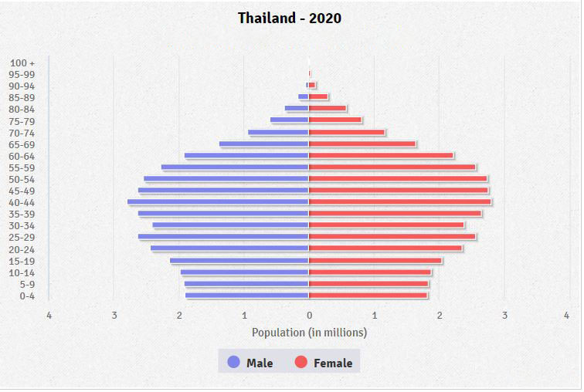Click the female 65-69 bar
Screen dimensions: 584x392
click(x=362, y=144)
